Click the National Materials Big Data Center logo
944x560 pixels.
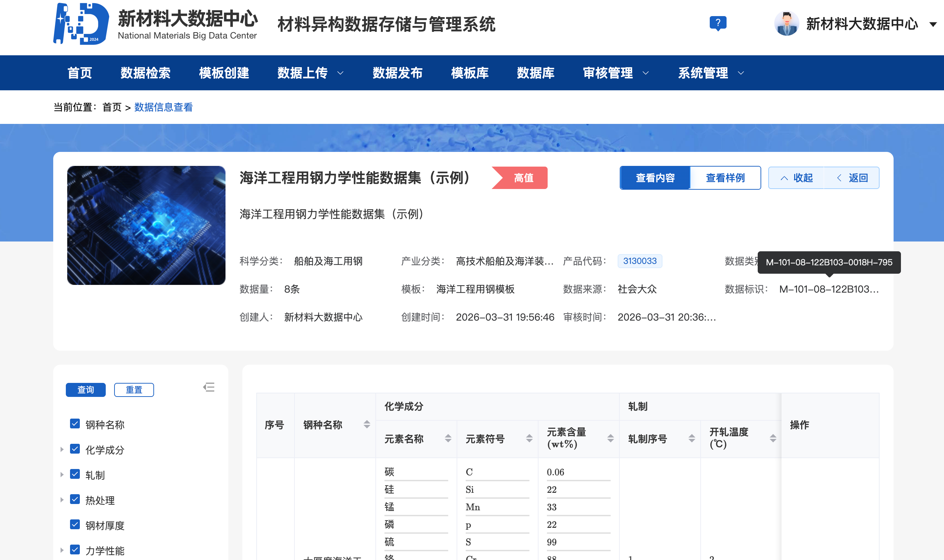click(x=81, y=24)
